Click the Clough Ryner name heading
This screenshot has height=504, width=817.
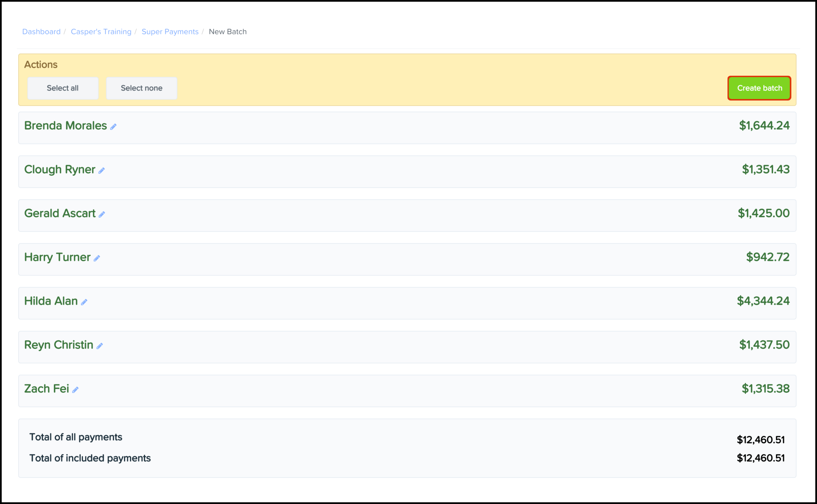pyautogui.click(x=60, y=169)
